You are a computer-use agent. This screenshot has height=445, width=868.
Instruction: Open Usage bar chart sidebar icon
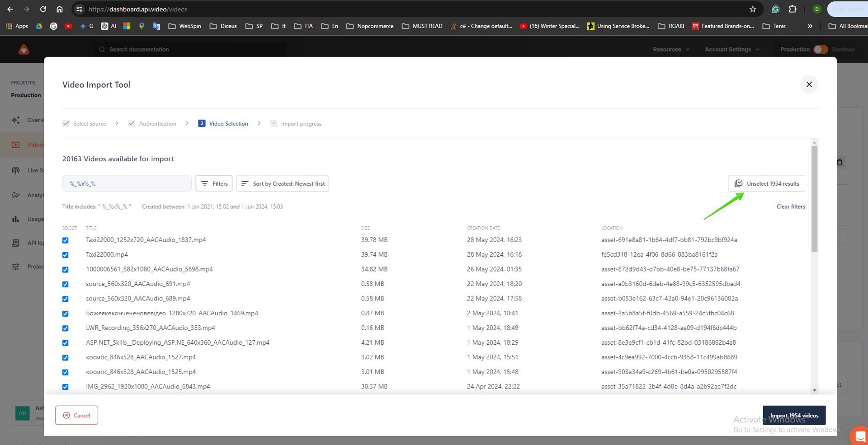point(16,219)
